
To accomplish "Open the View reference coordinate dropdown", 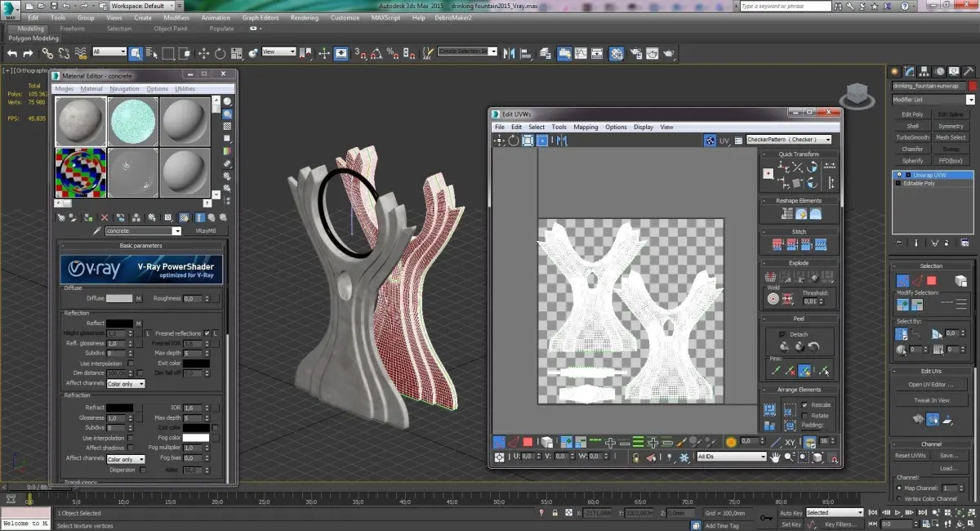I will (x=279, y=51).
